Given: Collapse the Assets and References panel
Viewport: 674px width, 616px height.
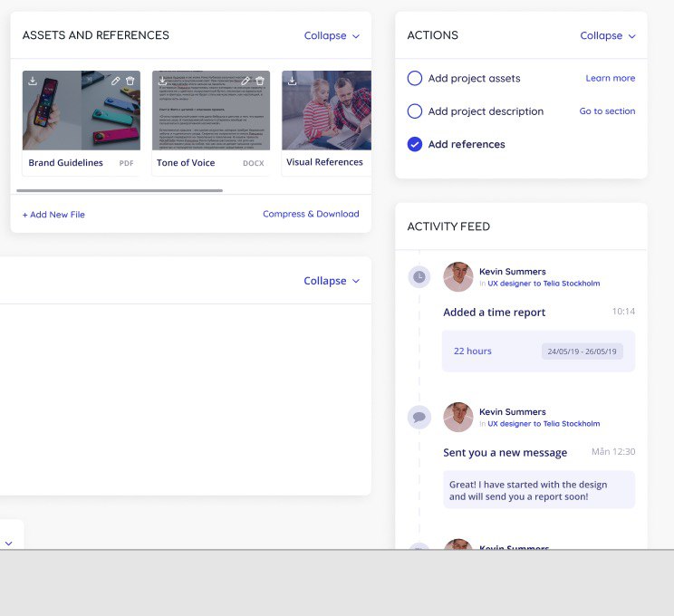Looking at the screenshot, I should [332, 35].
